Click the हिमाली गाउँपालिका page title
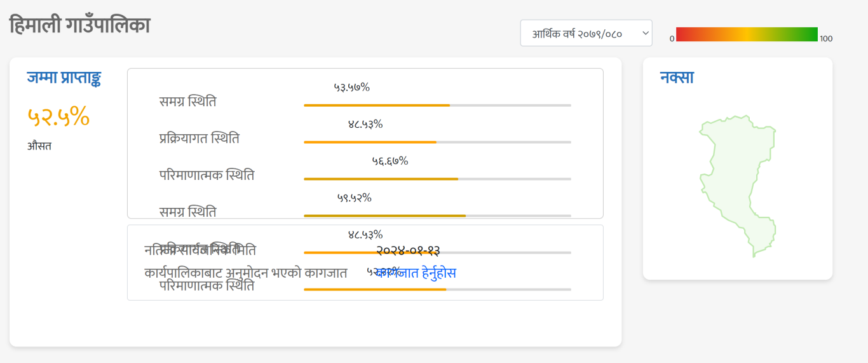Viewport: 868px width, 363px height. (79, 25)
